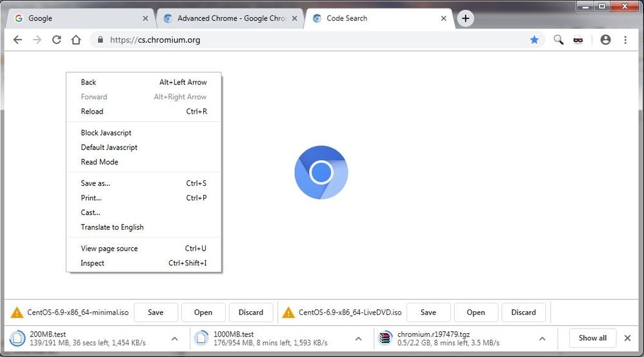Select Translate to English

(144, 227)
